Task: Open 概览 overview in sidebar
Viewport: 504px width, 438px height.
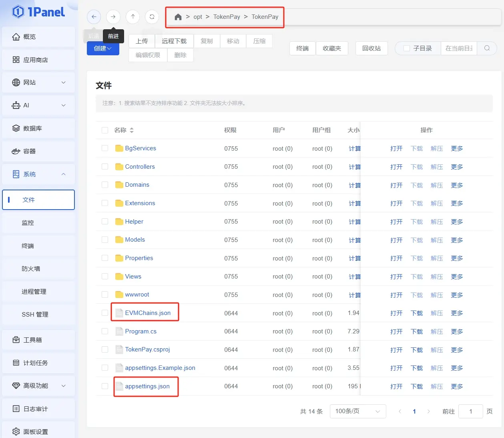Action: pyautogui.click(x=38, y=37)
